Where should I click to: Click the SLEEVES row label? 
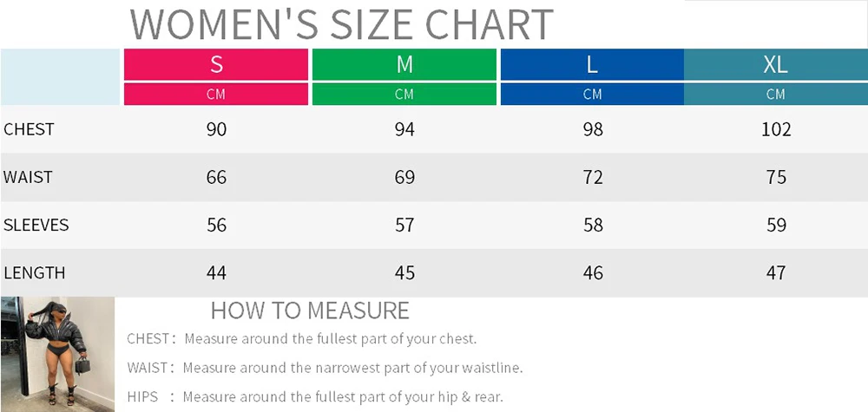pos(36,225)
